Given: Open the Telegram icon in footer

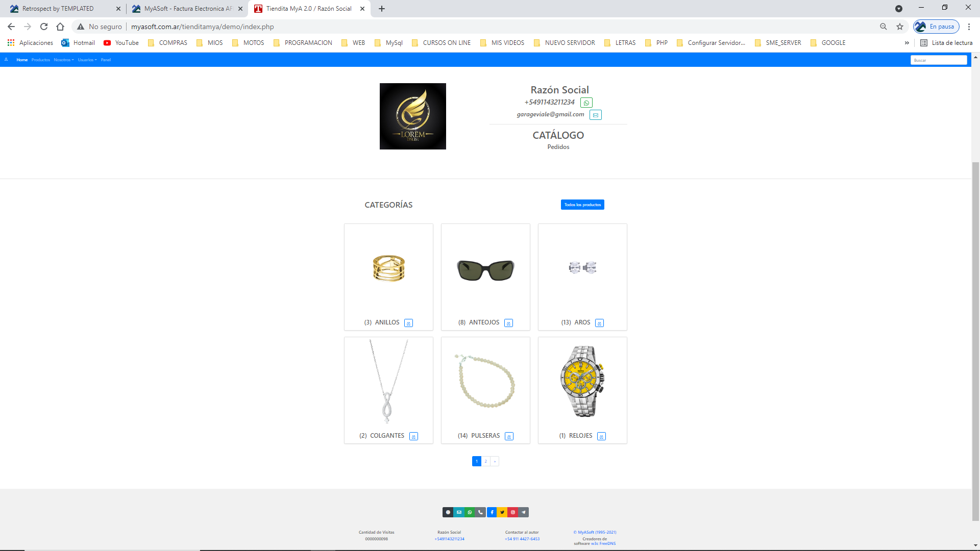Looking at the screenshot, I should click(x=524, y=512).
